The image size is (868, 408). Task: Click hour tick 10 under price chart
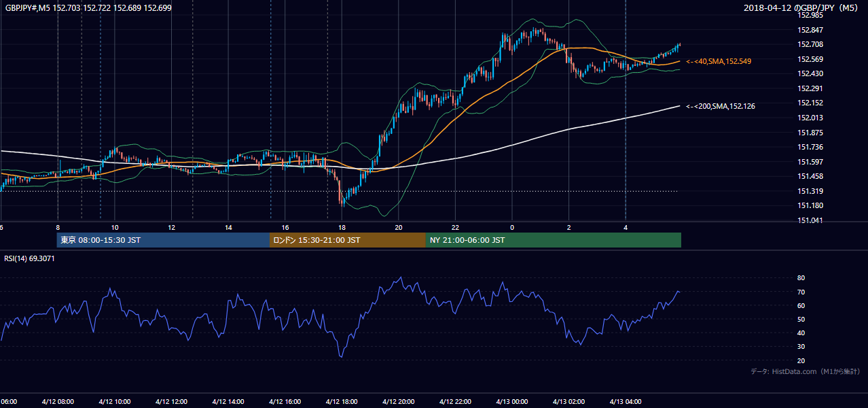coord(115,227)
